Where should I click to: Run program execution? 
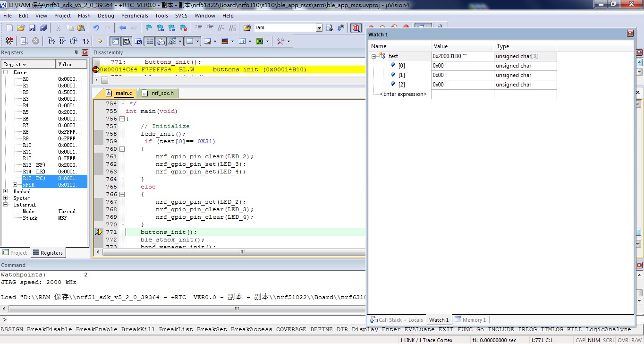tap(24, 41)
